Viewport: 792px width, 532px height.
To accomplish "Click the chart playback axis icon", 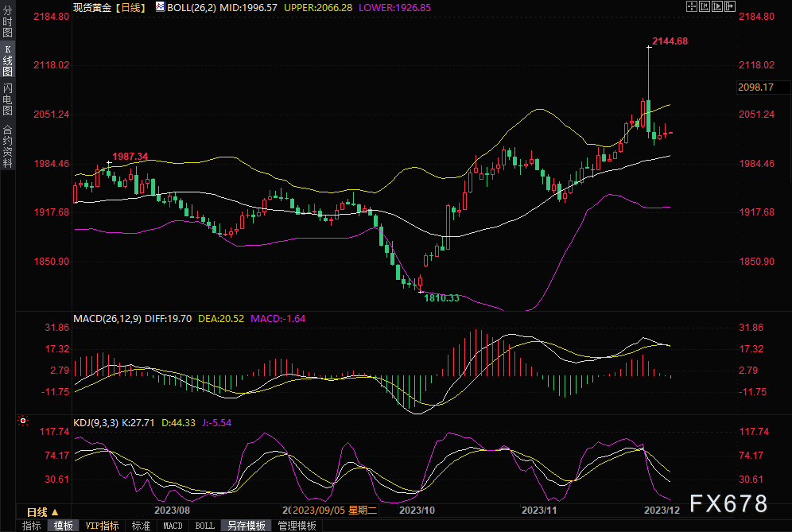I will [717, 6].
